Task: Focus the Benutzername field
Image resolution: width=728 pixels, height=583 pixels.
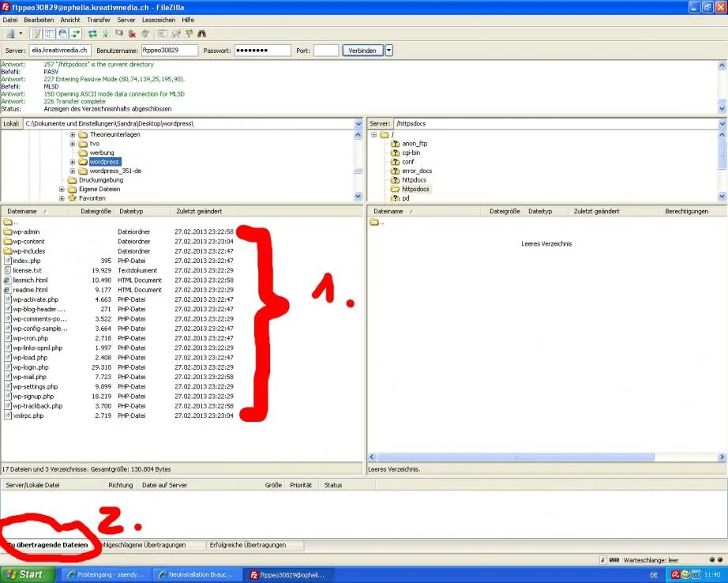Action: [x=170, y=51]
